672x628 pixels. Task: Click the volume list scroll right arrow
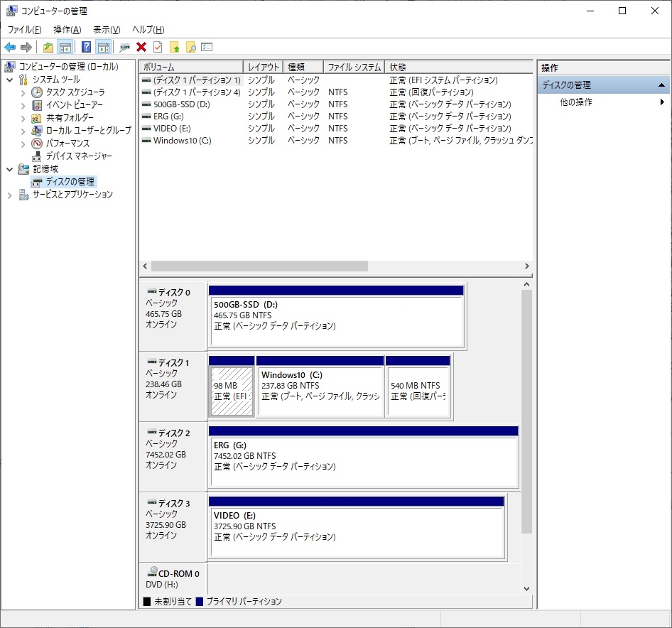click(526, 266)
